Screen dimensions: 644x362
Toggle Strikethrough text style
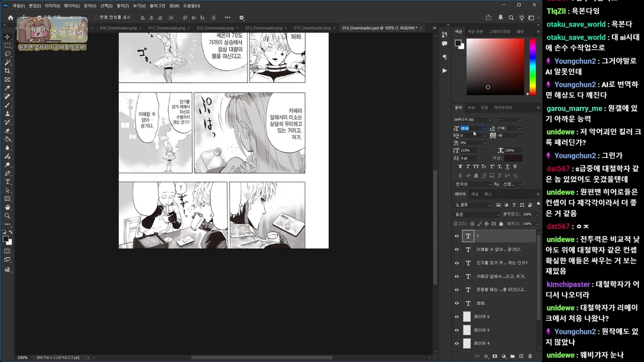(x=515, y=166)
